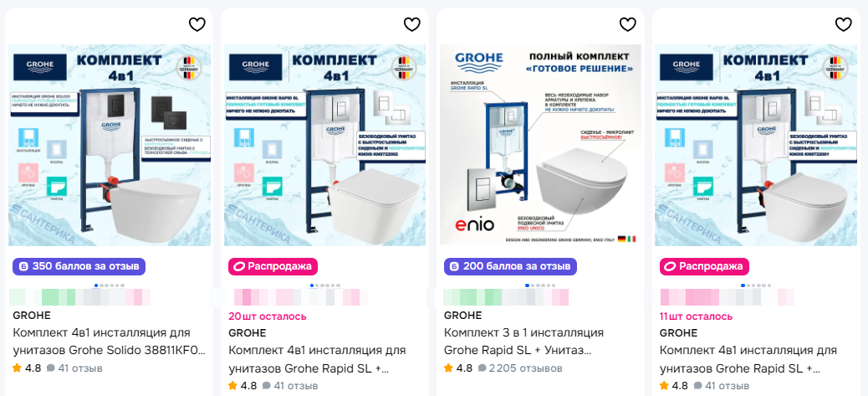Click GROHE brand name on third card

pos(462,315)
